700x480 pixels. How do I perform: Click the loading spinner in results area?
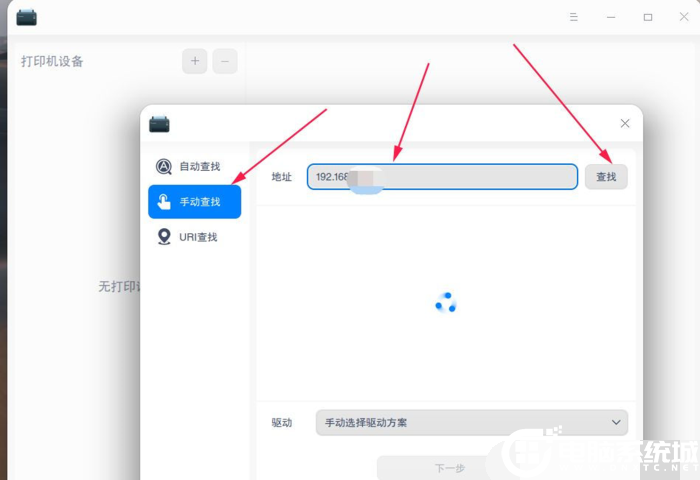click(446, 302)
